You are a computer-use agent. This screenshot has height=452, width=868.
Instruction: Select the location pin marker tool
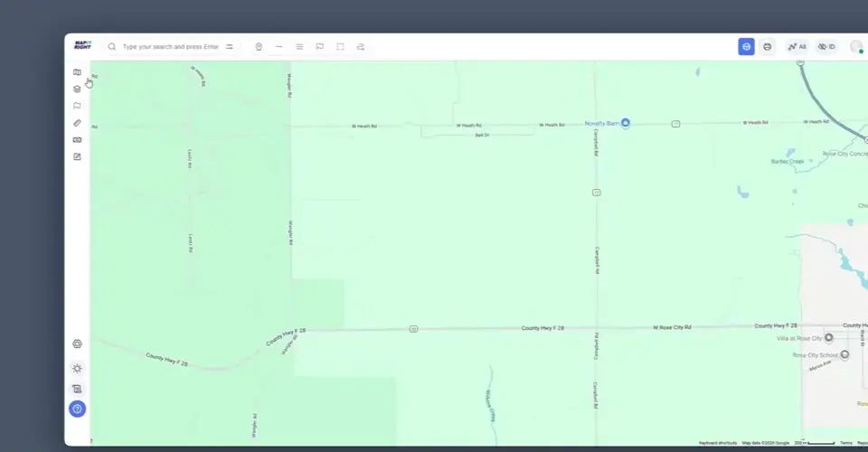pos(259,47)
